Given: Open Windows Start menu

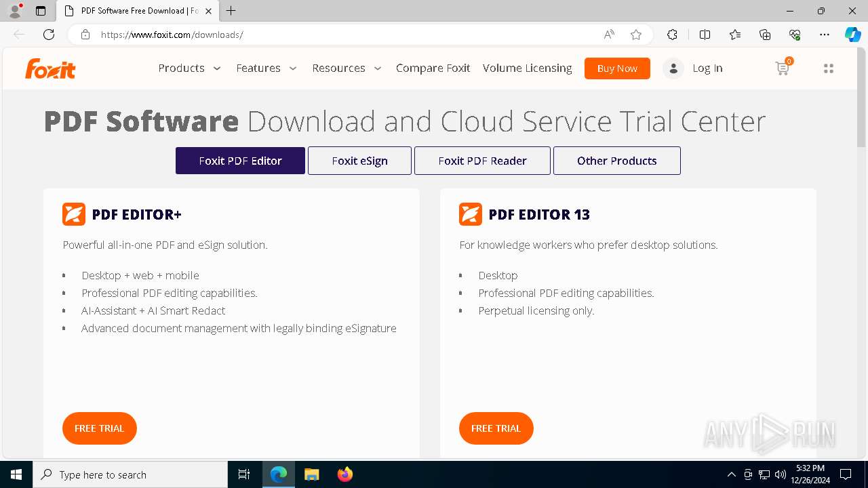Looking at the screenshot, I should 16,474.
